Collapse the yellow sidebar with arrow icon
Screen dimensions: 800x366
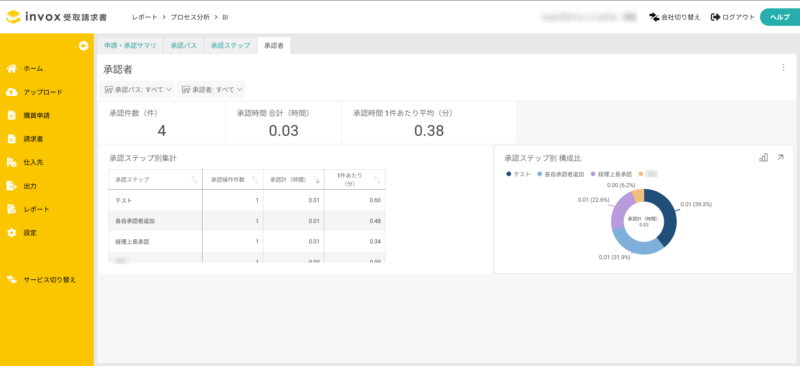(x=83, y=46)
